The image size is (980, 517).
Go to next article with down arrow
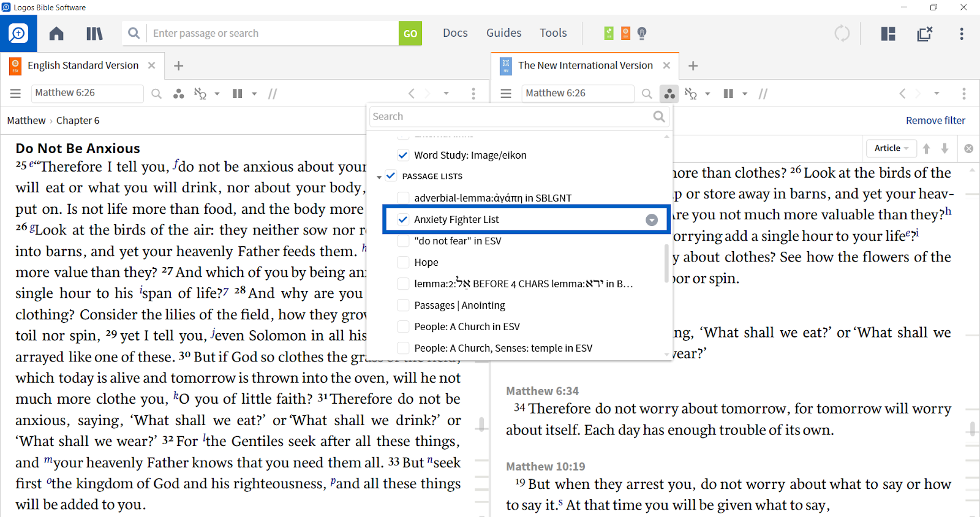point(945,148)
